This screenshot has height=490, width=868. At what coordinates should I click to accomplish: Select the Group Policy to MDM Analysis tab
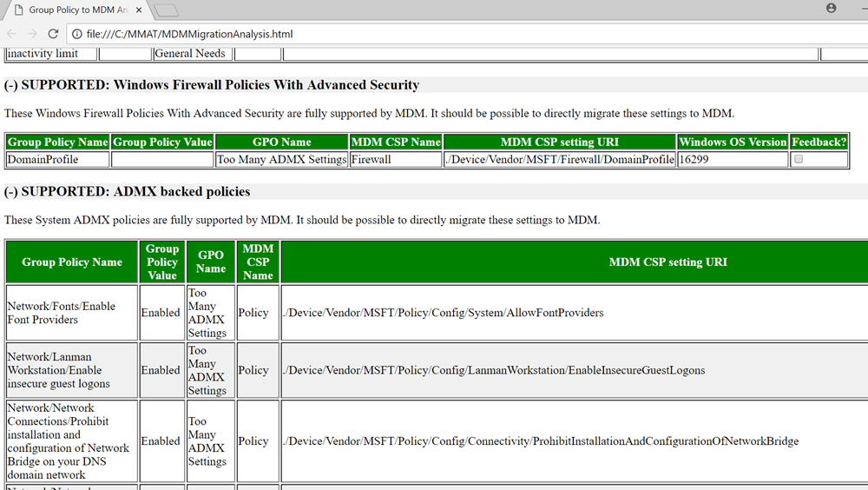77,10
